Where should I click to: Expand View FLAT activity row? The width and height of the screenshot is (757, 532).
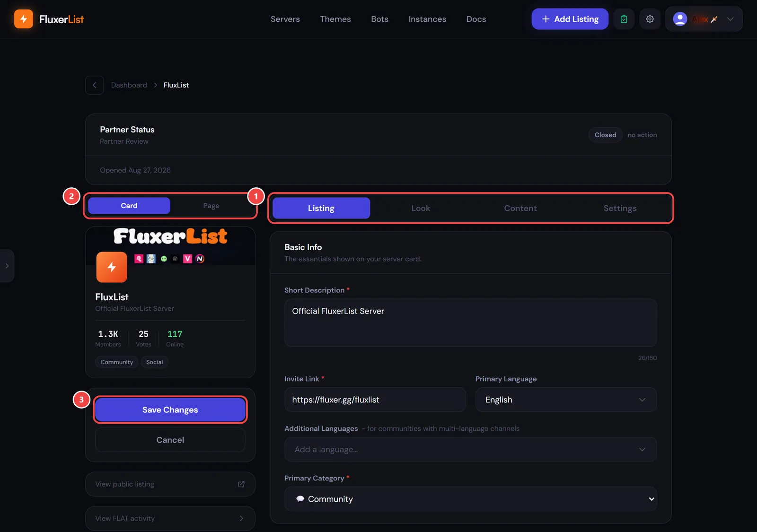tap(170, 518)
